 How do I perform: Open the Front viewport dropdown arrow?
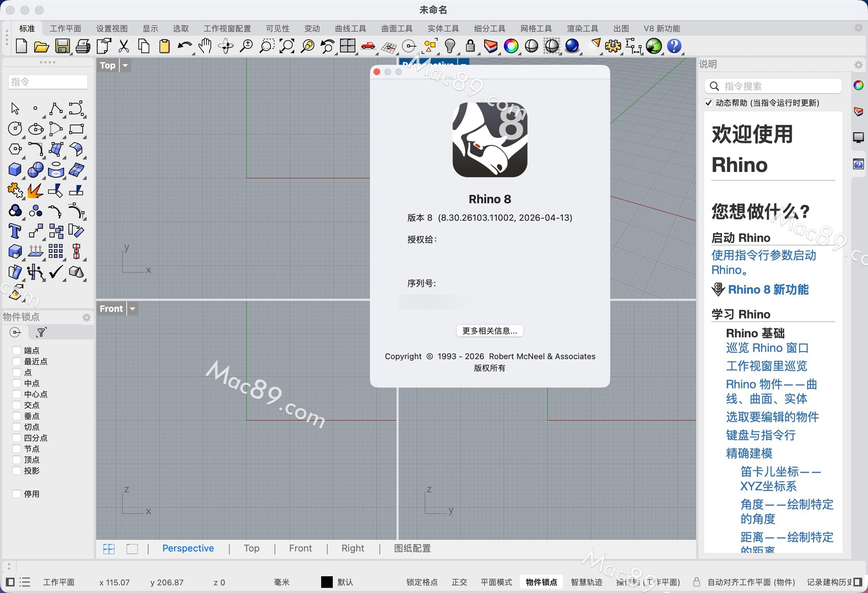tap(132, 308)
